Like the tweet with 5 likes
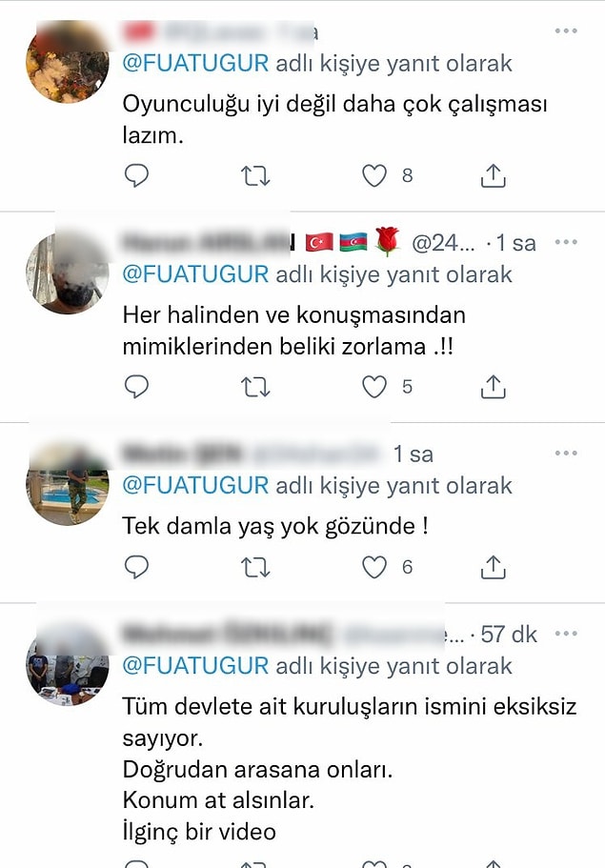 point(374,387)
